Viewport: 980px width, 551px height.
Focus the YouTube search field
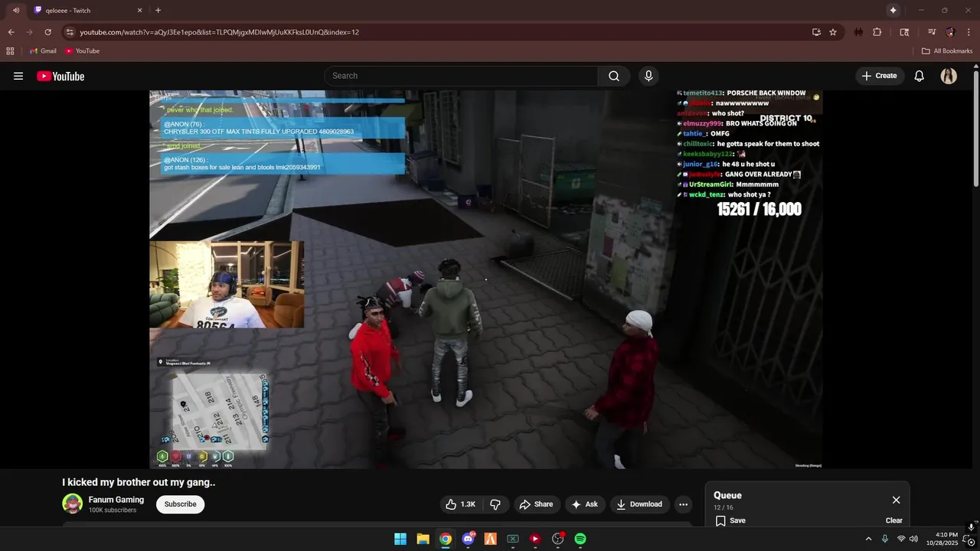pos(461,76)
